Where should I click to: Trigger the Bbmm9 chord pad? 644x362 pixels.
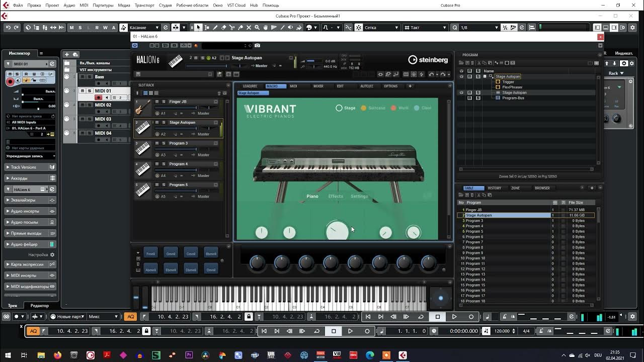pos(211,253)
